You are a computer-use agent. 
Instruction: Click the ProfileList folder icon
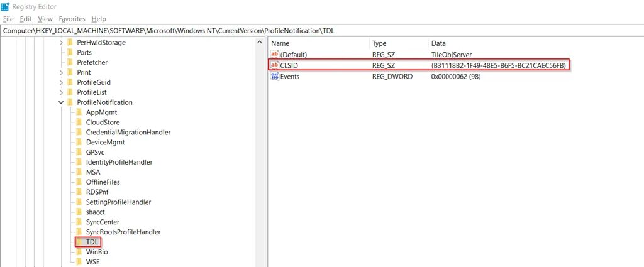[x=70, y=92]
